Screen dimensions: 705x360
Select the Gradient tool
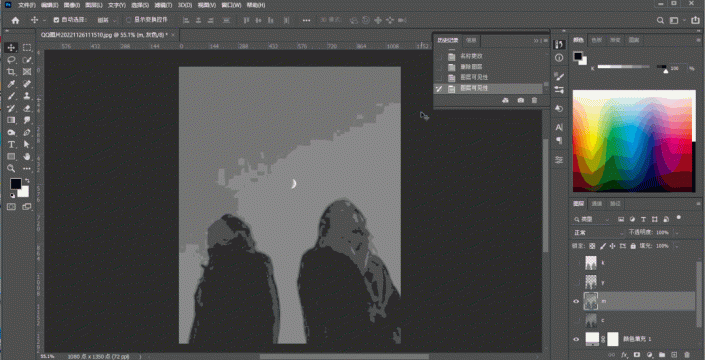pyautogui.click(x=11, y=120)
